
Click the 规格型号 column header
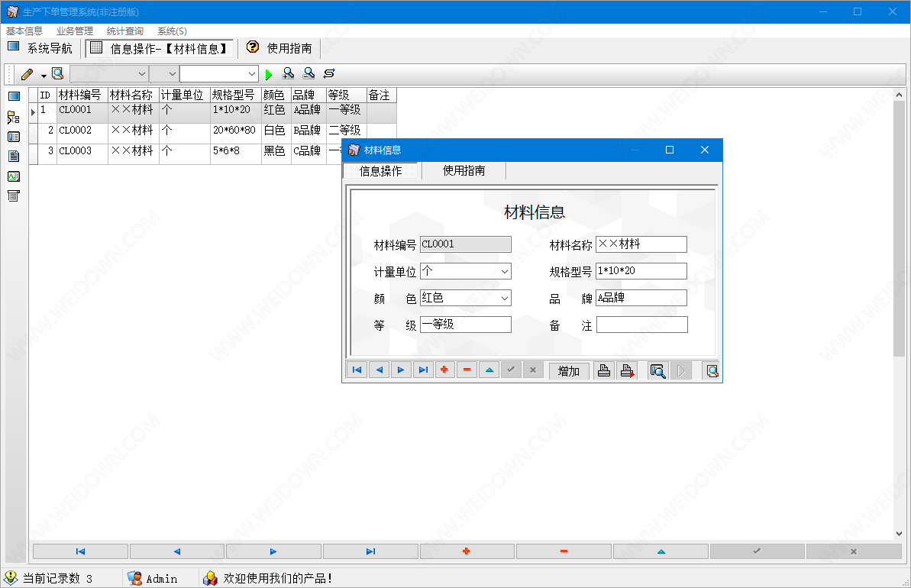point(235,95)
